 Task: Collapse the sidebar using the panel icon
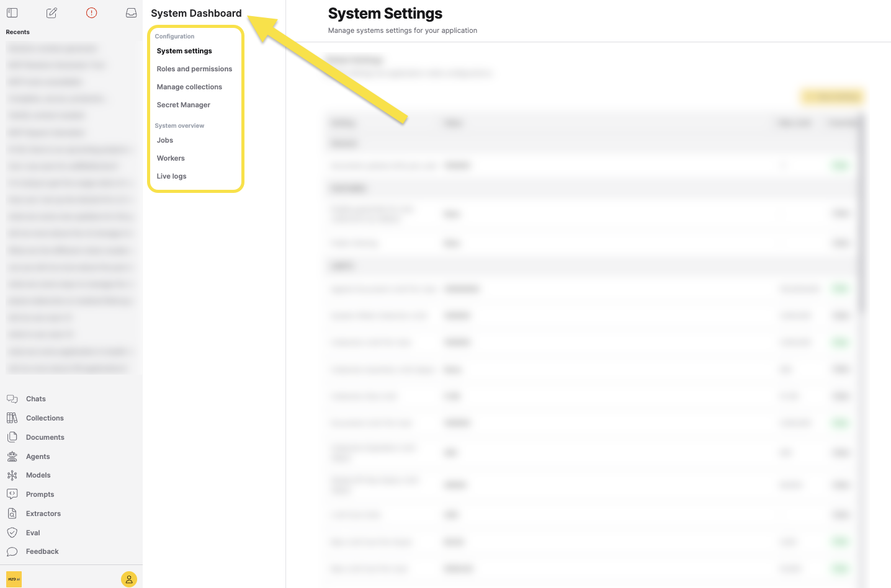[12, 12]
